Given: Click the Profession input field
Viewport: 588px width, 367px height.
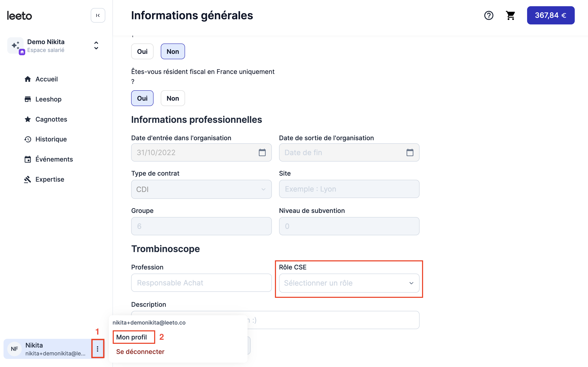Looking at the screenshot, I should [201, 283].
